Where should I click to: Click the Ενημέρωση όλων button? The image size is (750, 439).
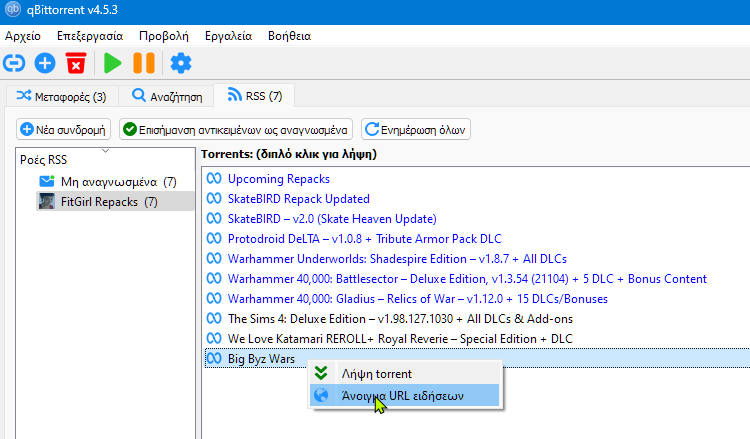point(416,130)
